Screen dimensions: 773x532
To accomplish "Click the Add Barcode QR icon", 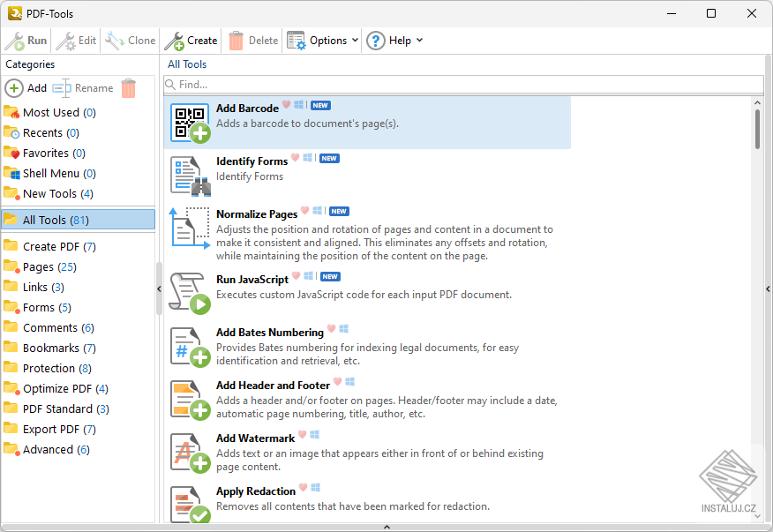I will click(x=191, y=123).
